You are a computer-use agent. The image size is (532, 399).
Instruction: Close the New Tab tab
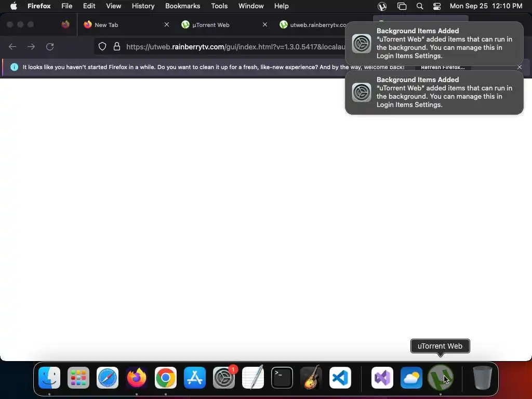(x=167, y=25)
